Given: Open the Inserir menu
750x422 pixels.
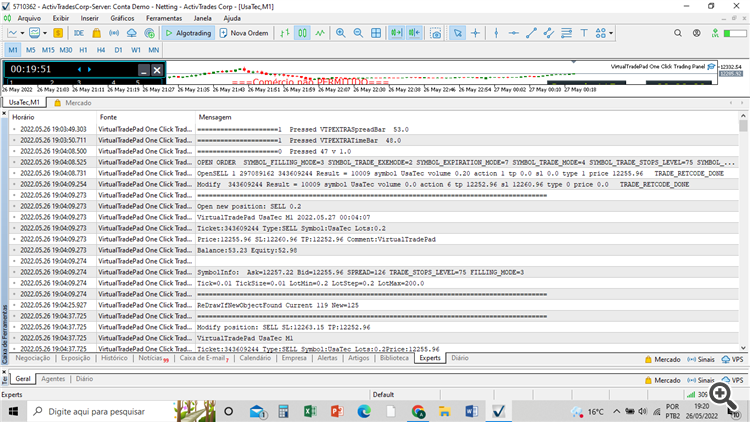Looking at the screenshot, I should (x=89, y=18).
